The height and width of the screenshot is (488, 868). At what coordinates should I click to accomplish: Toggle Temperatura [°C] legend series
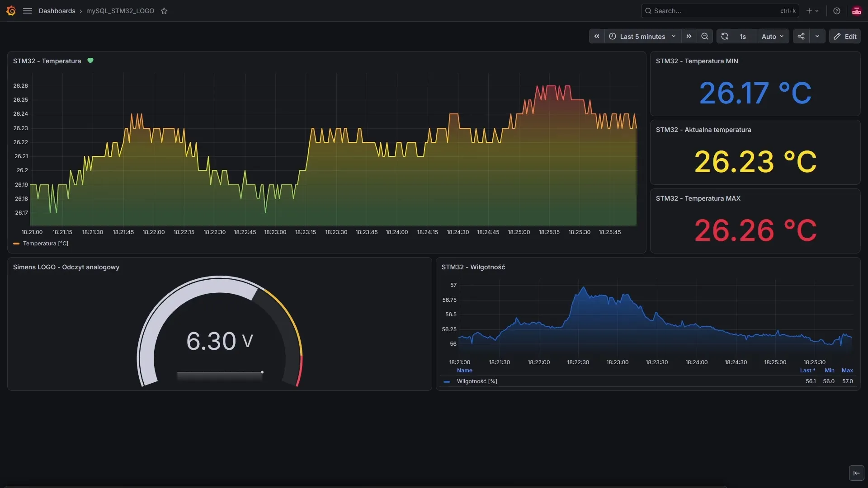click(46, 244)
